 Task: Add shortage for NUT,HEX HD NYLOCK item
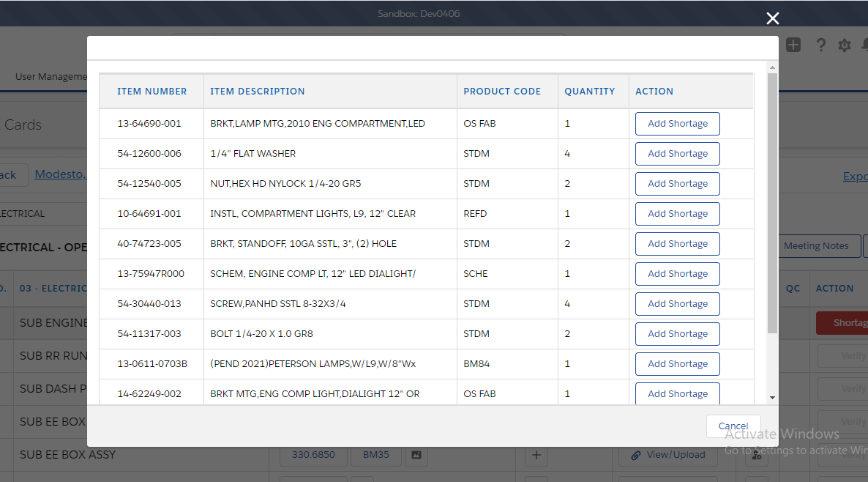[x=677, y=184]
